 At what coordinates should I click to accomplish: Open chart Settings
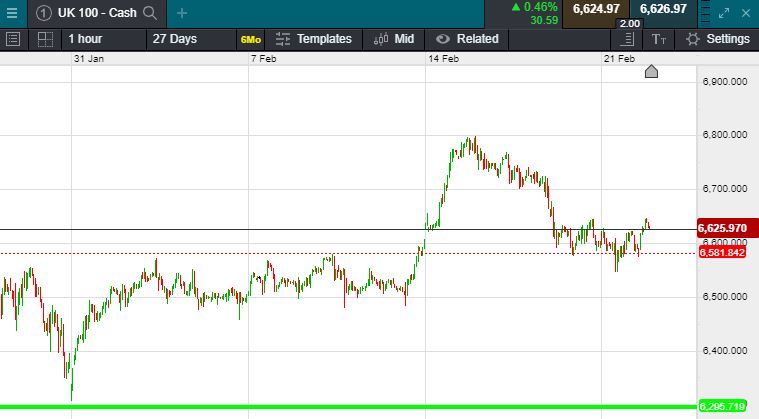pos(717,39)
